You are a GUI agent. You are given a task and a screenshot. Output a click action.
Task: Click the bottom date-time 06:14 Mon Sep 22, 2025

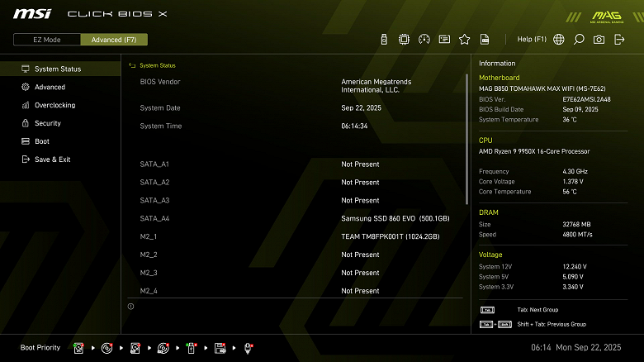click(x=575, y=348)
